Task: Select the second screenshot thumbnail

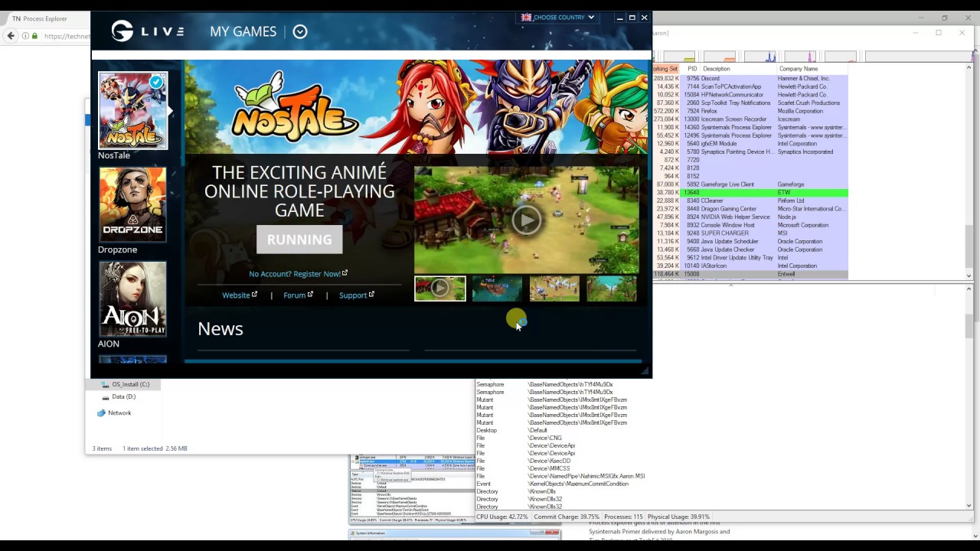Action: click(497, 289)
